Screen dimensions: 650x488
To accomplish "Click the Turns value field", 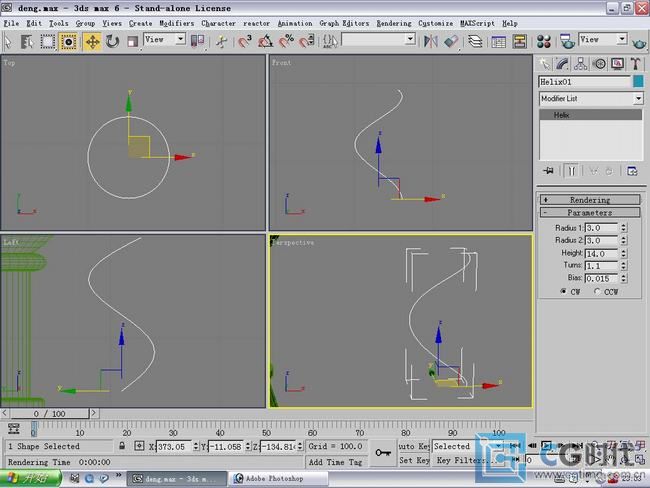I will tap(601, 265).
